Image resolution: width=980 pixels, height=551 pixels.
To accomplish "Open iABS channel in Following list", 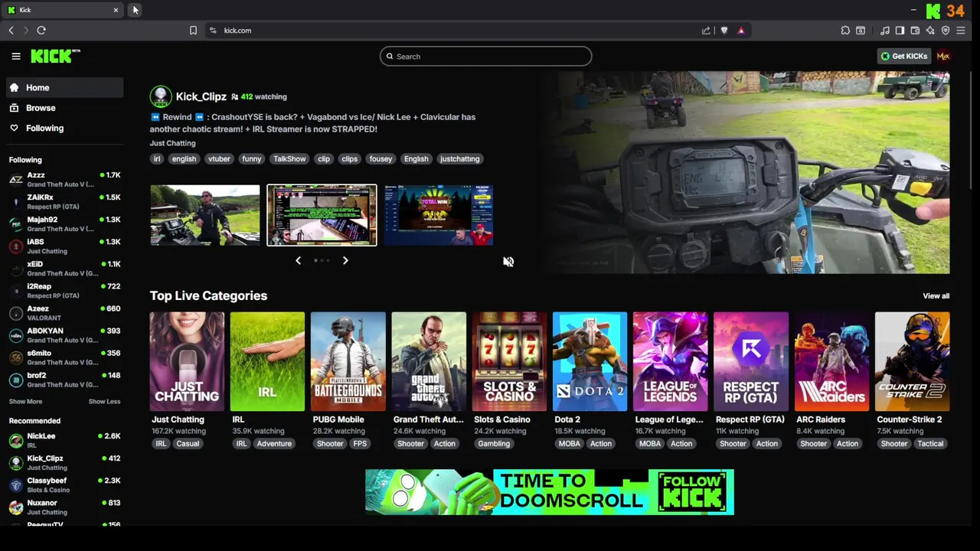I will tap(64, 246).
